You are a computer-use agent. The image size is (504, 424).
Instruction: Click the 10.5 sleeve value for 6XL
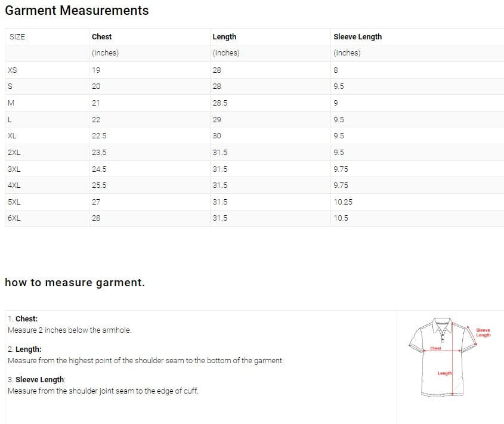341,218
